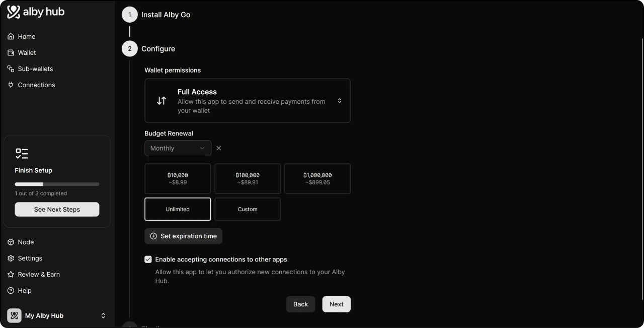Click the Node cube icon

tap(11, 242)
